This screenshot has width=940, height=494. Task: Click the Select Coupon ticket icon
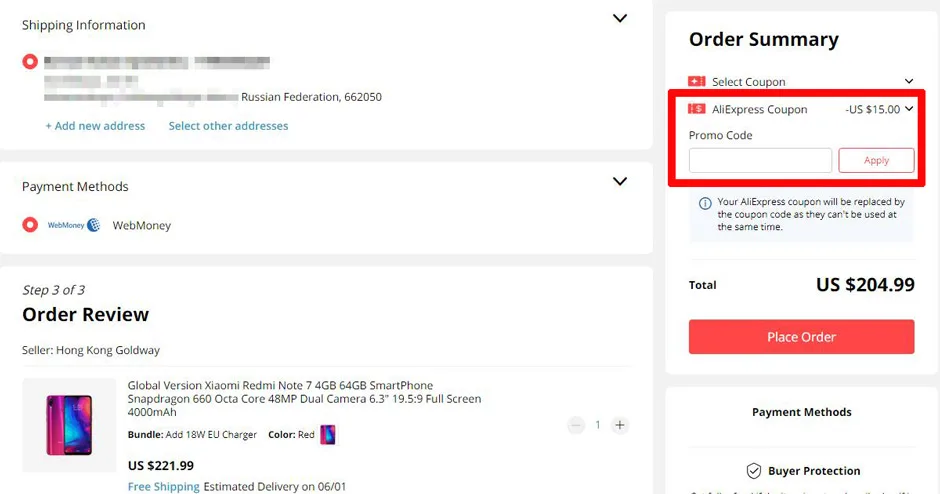coord(696,81)
